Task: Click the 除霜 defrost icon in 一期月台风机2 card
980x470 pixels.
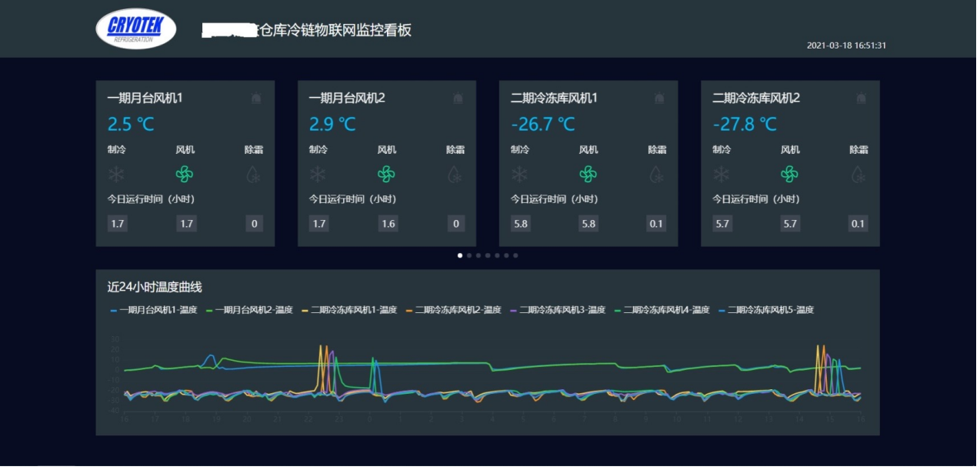Action: coord(455,175)
